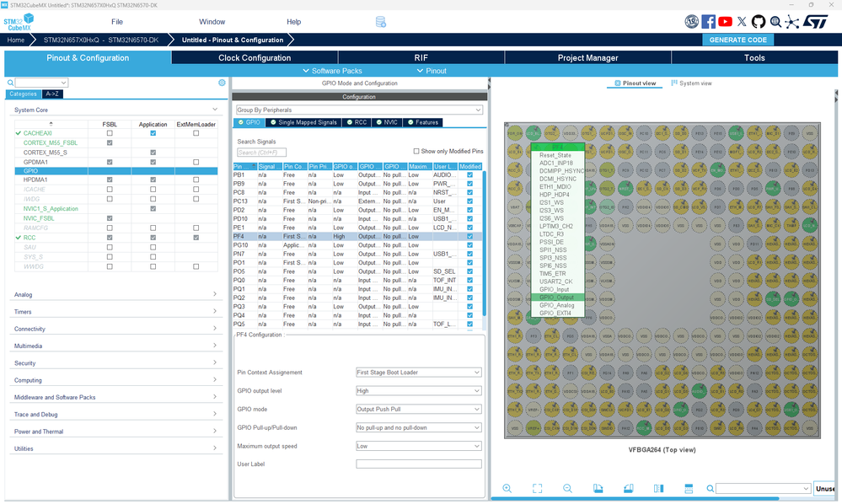Open the 10-year anniversary badge icon
This screenshot has height=504, width=842.
(692, 21)
